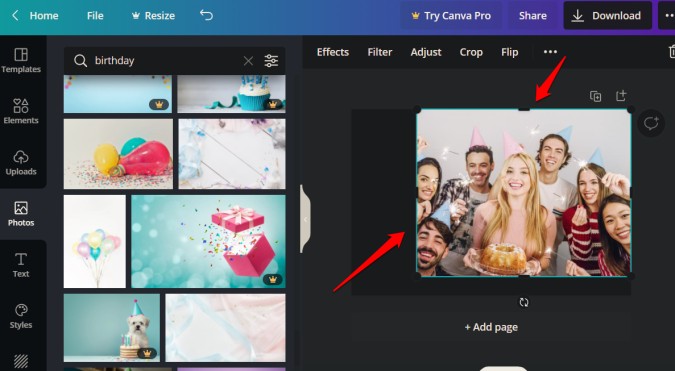Click + Add page button
The height and width of the screenshot is (371, 675).
(x=491, y=327)
